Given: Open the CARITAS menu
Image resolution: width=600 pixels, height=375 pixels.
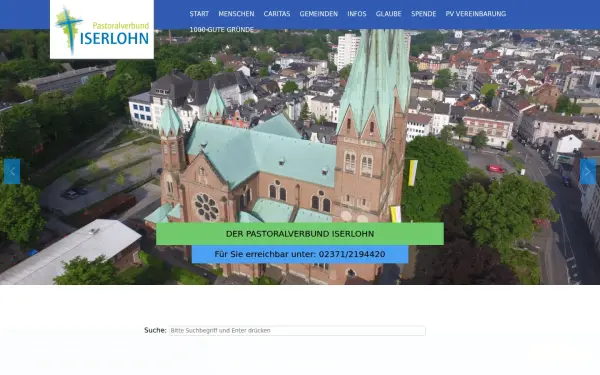Looking at the screenshot, I should [x=277, y=14].
